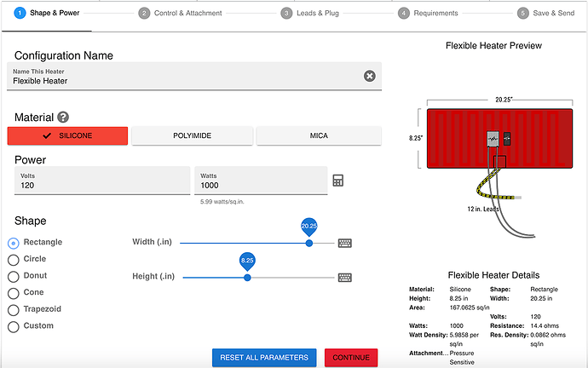Pick the Cone shape radio button
Screen dimensions: 588x368
14,292
